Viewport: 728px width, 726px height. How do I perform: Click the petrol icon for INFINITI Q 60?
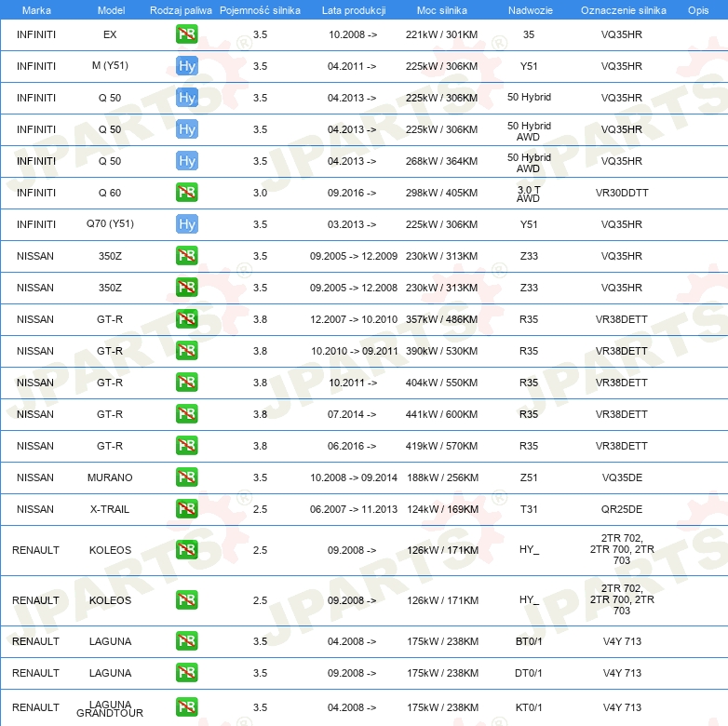click(186, 193)
